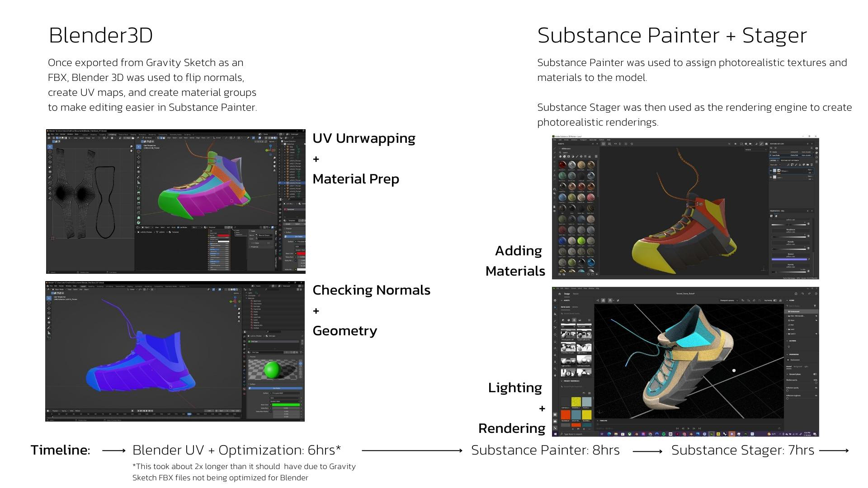Click the Painter layer stack trash icon
This screenshot has height=488, width=868.
click(811, 164)
